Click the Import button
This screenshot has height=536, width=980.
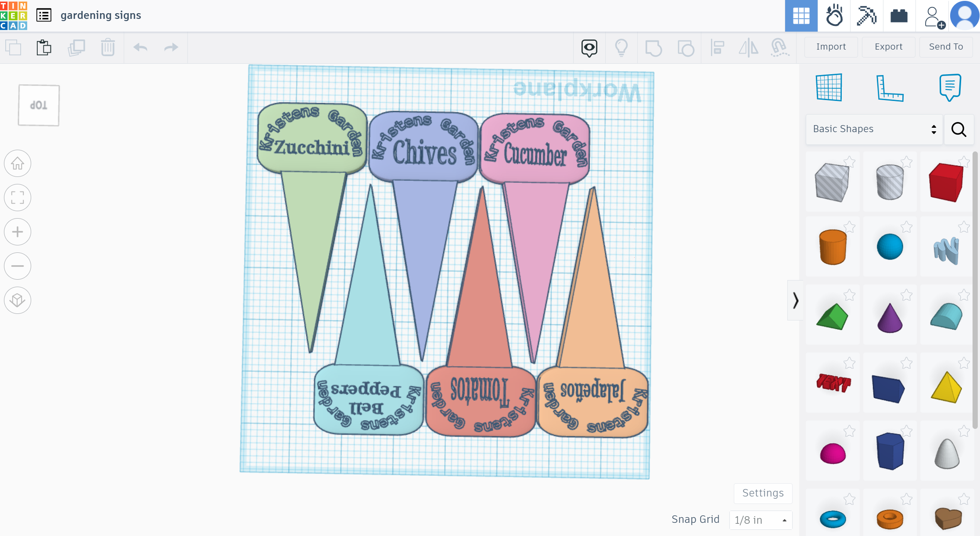831,47
